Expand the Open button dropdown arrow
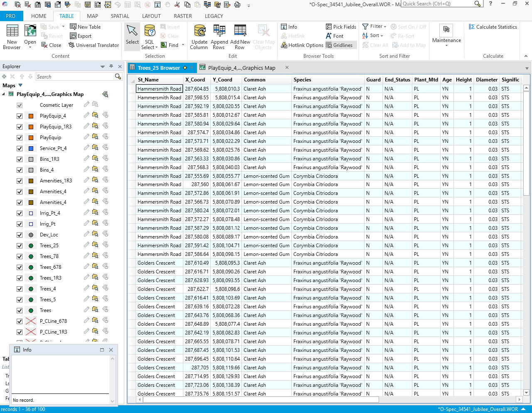Viewport: 532px width, 413px height. point(30,47)
